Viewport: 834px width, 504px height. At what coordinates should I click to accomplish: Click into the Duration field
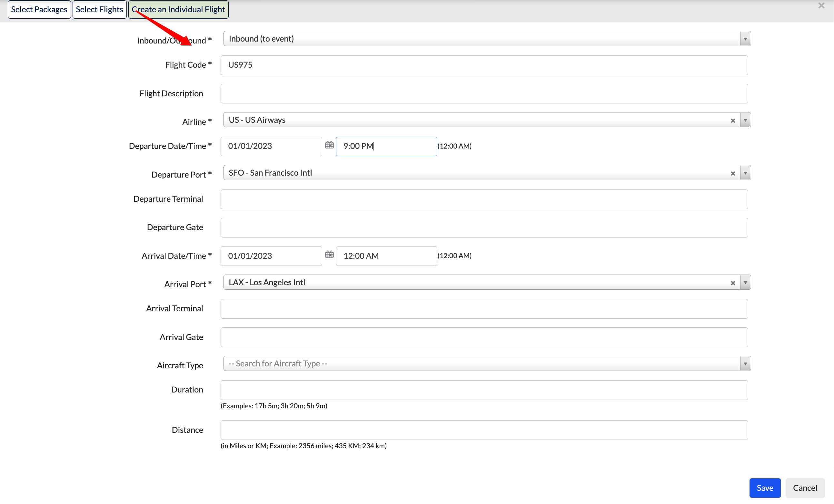coord(484,390)
